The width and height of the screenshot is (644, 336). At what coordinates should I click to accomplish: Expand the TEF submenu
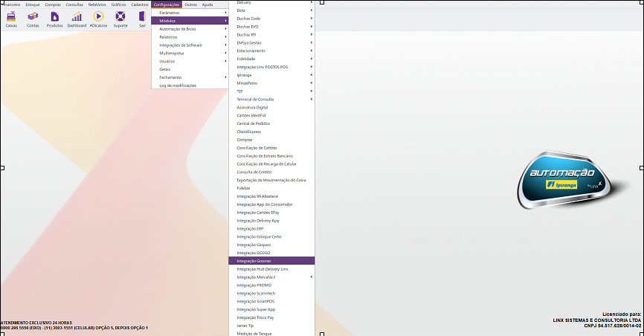coord(271,91)
